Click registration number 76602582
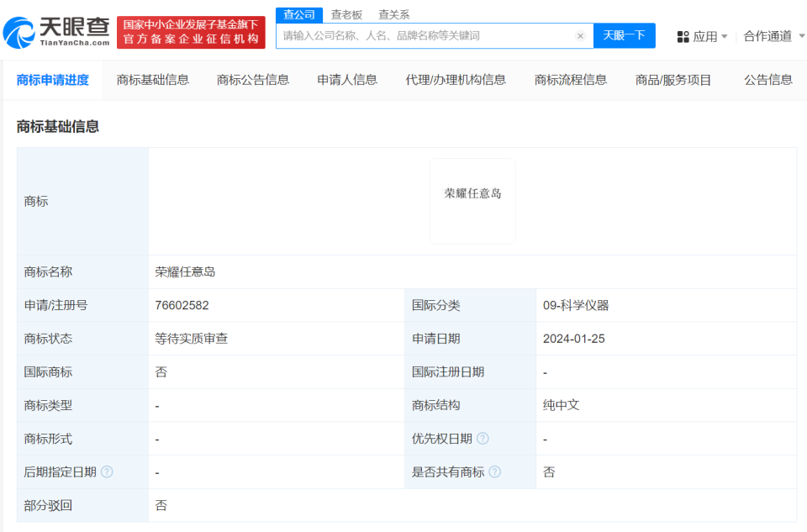 tap(182, 305)
